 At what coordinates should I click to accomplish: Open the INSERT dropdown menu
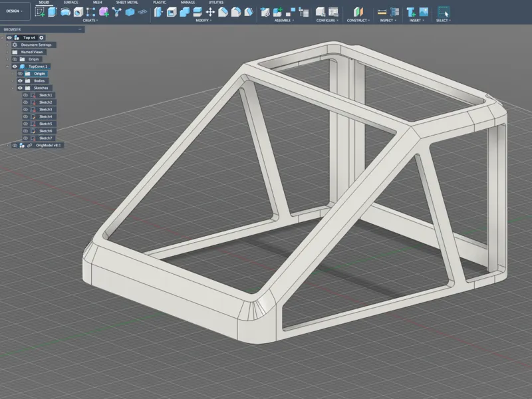pos(416,21)
